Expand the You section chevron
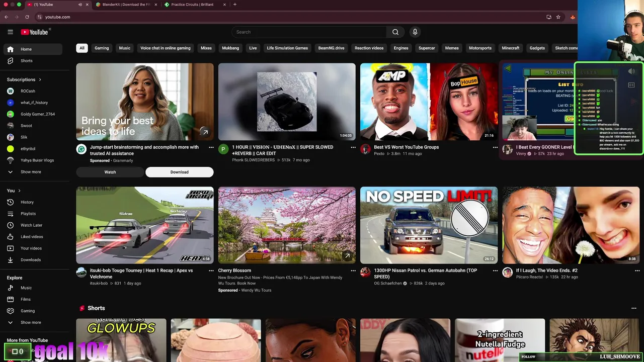 19,191
